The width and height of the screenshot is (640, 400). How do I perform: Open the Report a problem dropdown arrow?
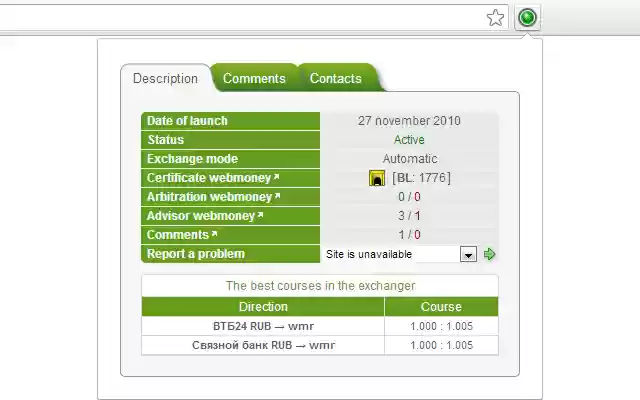click(468, 254)
